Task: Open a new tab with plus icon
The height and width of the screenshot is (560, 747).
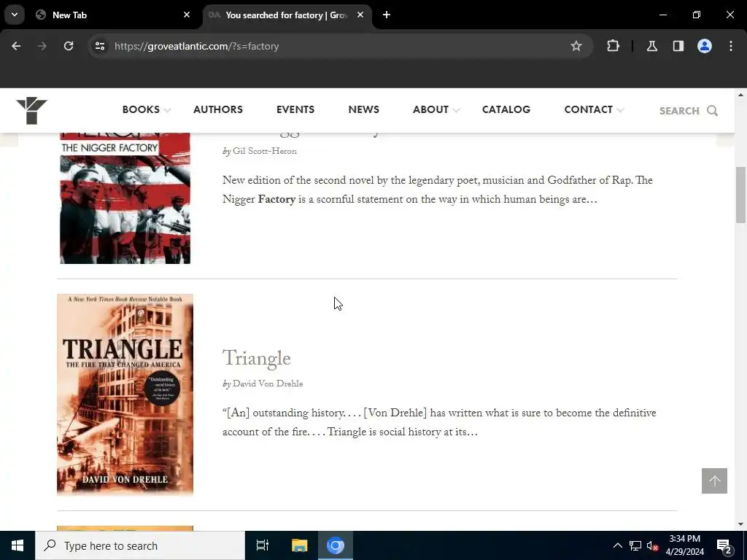Action: pos(387,15)
